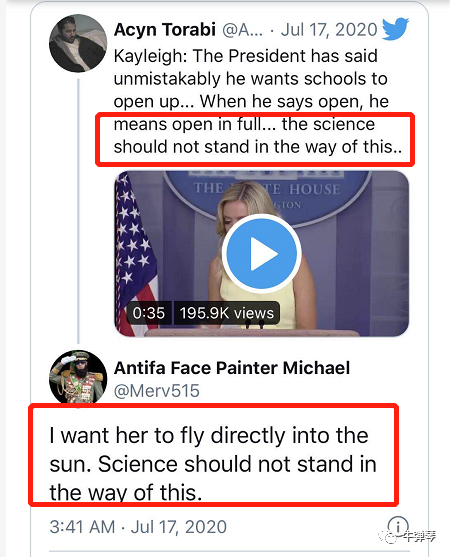Screen dimensions: 450x557
Task: Click the Twitter bird logo icon
Action: point(395,28)
